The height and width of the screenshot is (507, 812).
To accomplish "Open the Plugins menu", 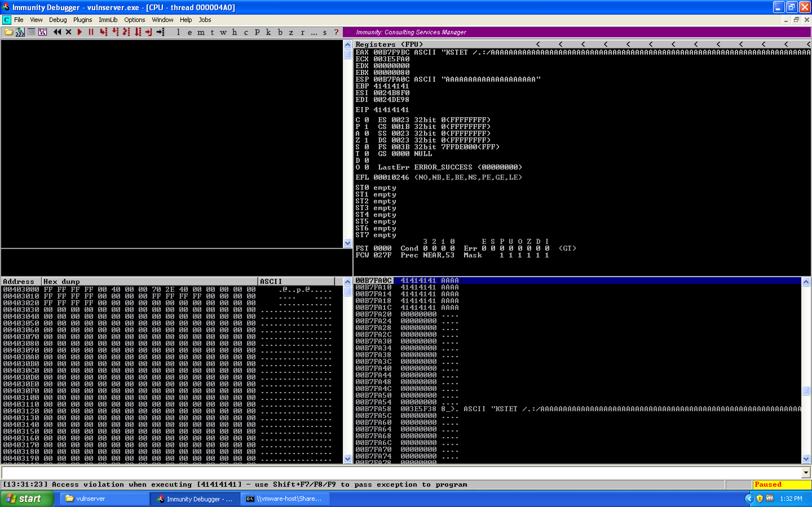I will [x=83, y=20].
